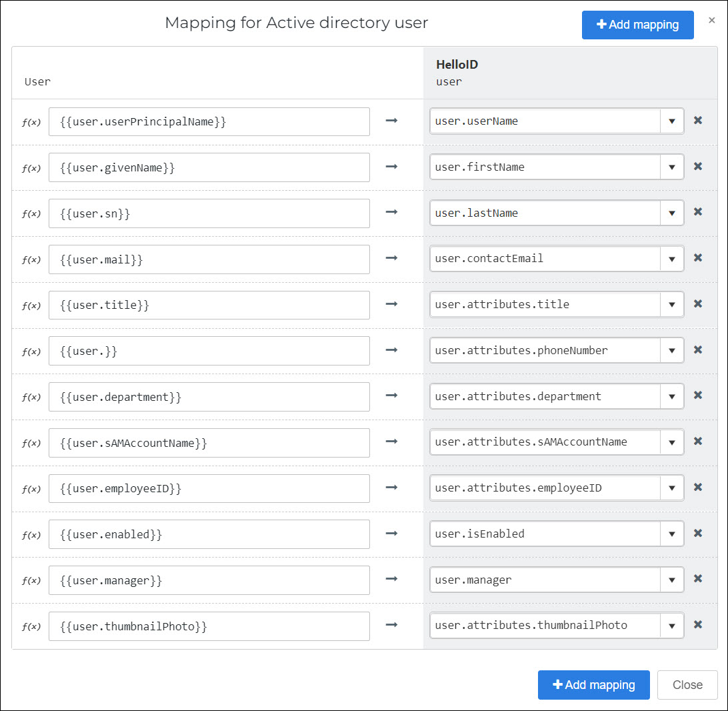Viewport: 728px width, 711px height.
Task: Open function editor for sAMAccountName mapping
Action: coord(31,443)
